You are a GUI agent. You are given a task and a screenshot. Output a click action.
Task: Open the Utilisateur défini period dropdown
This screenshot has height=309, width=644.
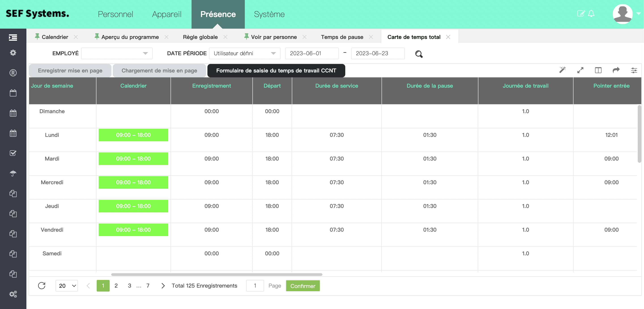coord(244,53)
